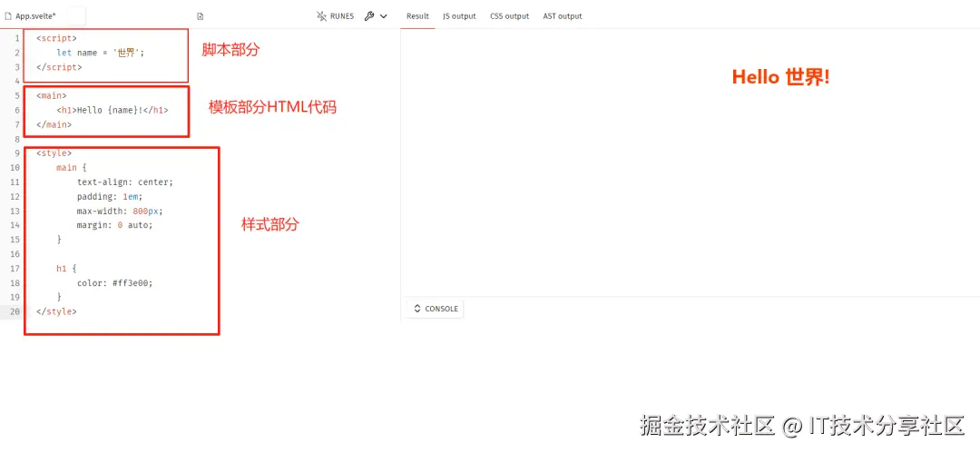This screenshot has width=980, height=453.
Task: Select the App.svelte file tab
Action: click(x=30, y=16)
